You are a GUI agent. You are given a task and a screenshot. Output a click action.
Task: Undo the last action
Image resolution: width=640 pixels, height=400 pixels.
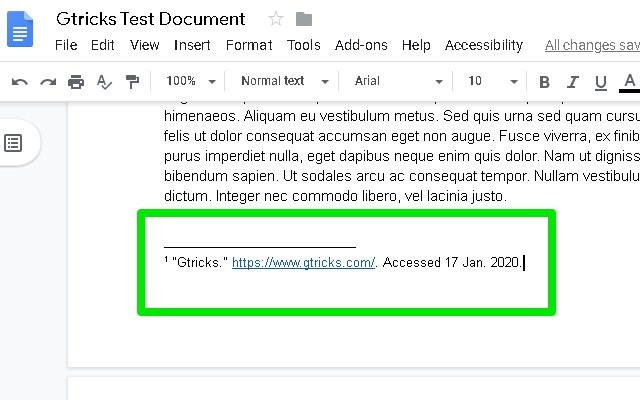pyautogui.click(x=20, y=81)
